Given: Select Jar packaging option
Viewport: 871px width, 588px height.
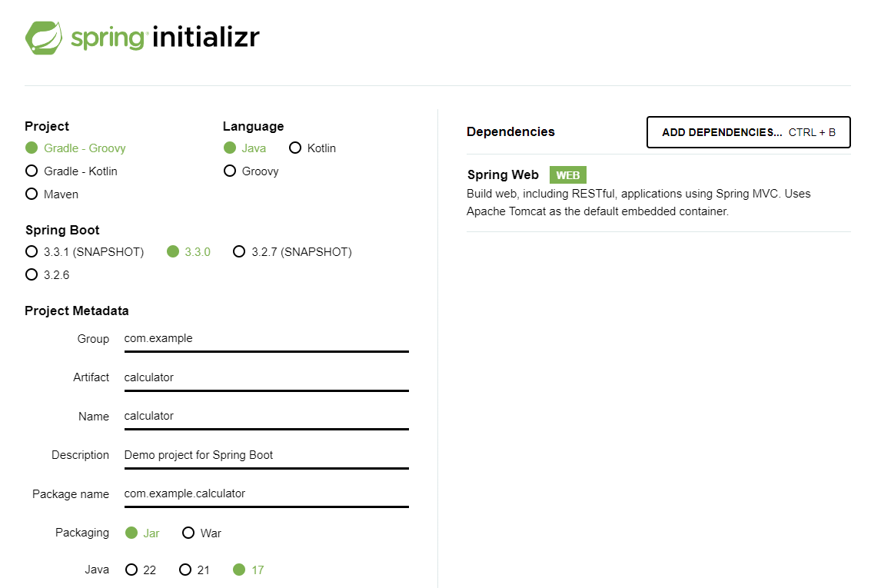Looking at the screenshot, I should tap(143, 533).
